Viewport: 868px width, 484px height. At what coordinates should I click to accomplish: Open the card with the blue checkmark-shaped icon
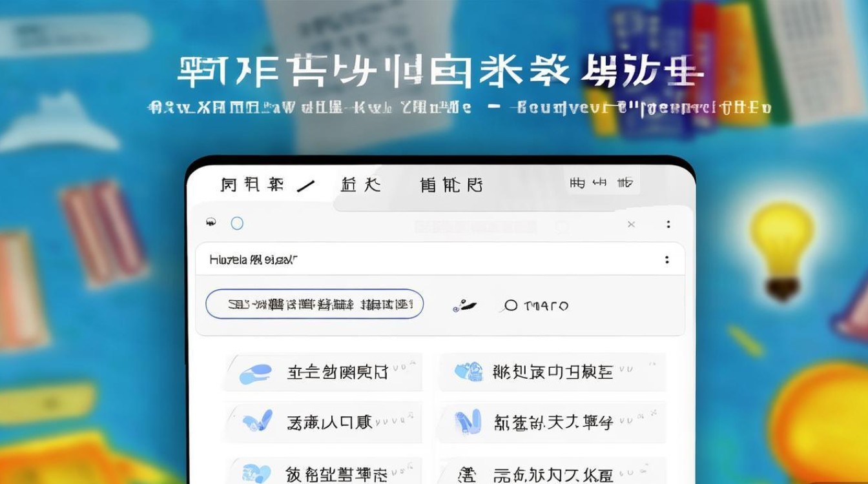click(x=322, y=422)
